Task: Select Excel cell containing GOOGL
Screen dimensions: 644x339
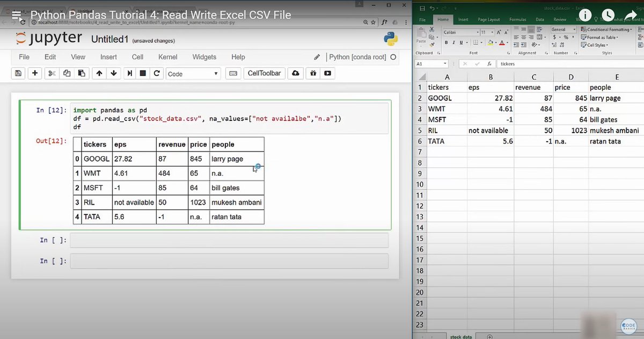Action: (447, 98)
